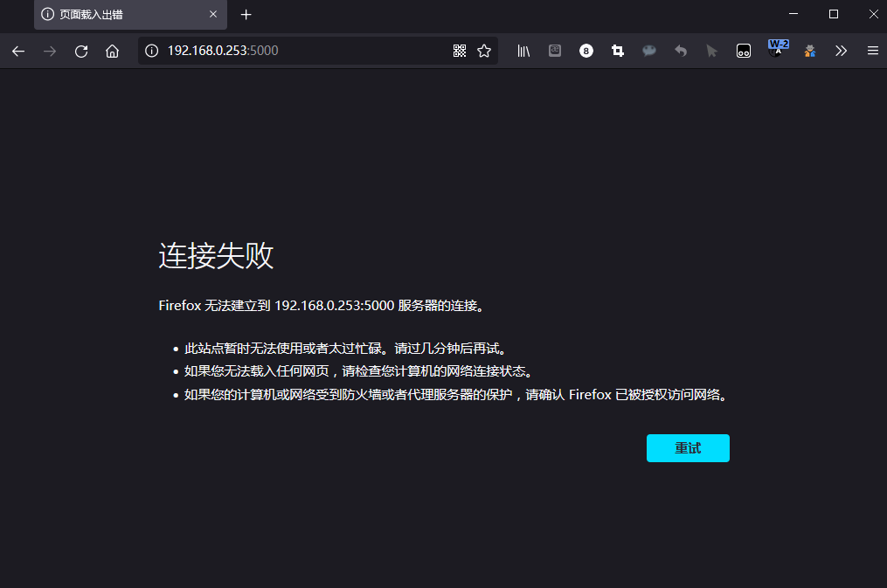Click the 连接失败 heading
The height and width of the screenshot is (588, 887).
click(x=216, y=255)
